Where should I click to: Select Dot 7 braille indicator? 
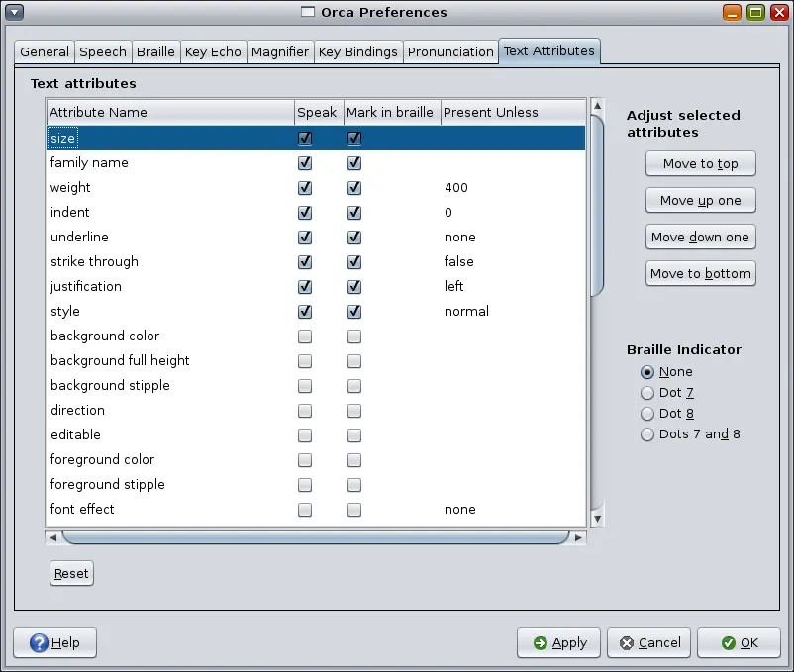667,393
